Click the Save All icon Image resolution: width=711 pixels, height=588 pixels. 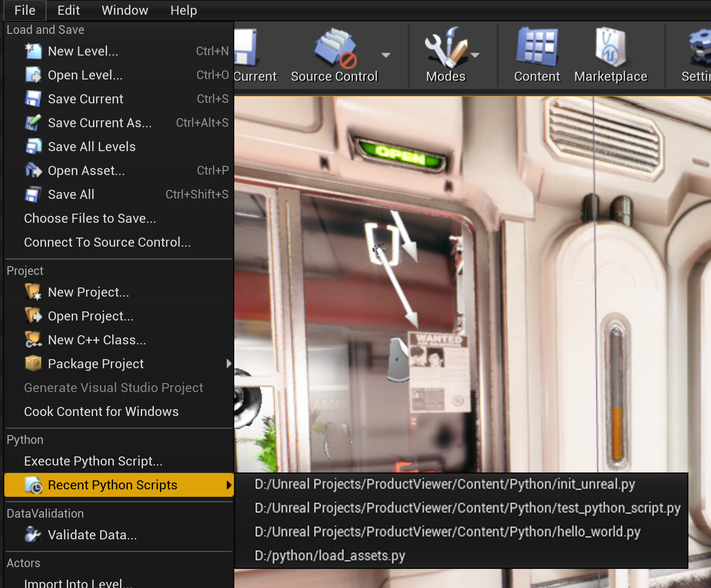pos(33,195)
